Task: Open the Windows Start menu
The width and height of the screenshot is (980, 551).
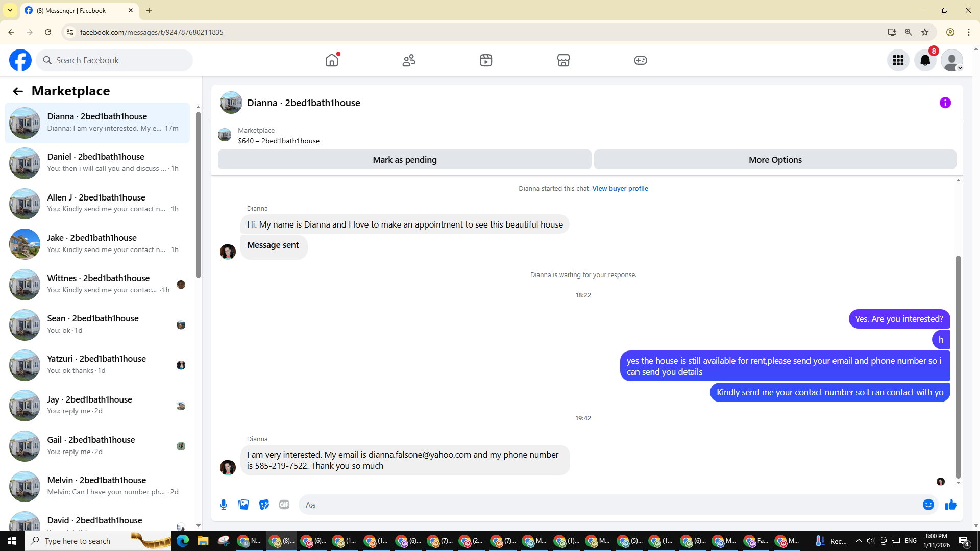Action: point(12,541)
